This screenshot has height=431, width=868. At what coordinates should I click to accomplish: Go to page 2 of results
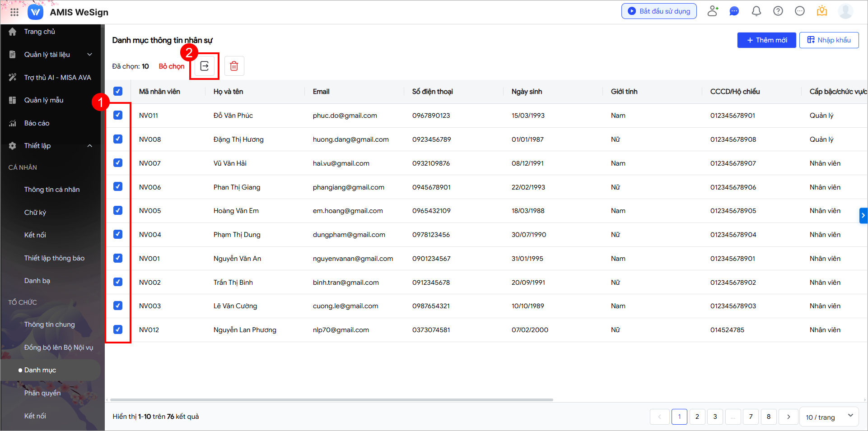pos(697,417)
